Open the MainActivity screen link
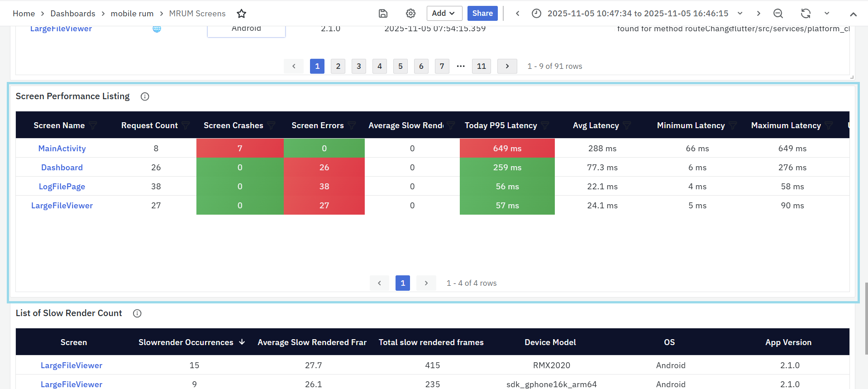Image resolution: width=868 pixels, height=389 pixels. 62,149
